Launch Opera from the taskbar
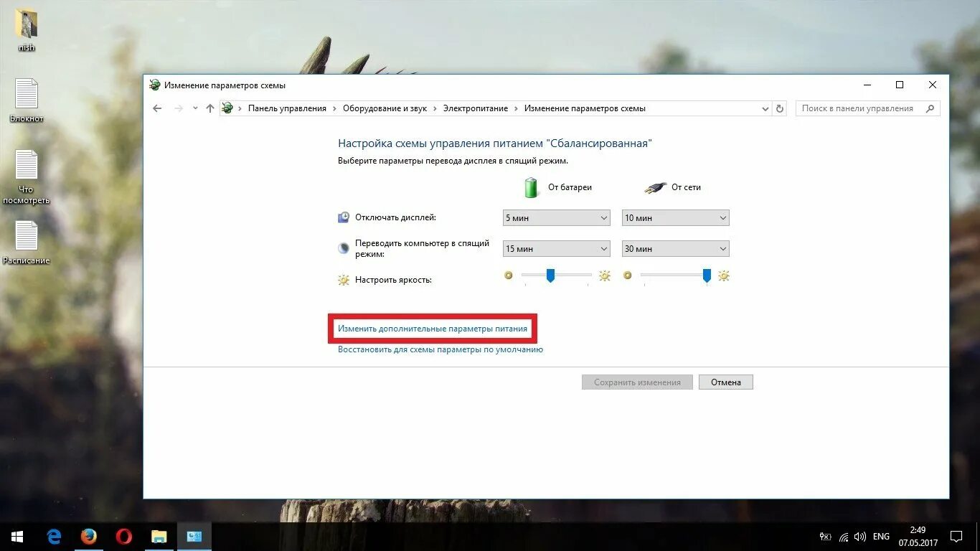The width and height of the screenshot is (980, 551). [x=124, y=537]
